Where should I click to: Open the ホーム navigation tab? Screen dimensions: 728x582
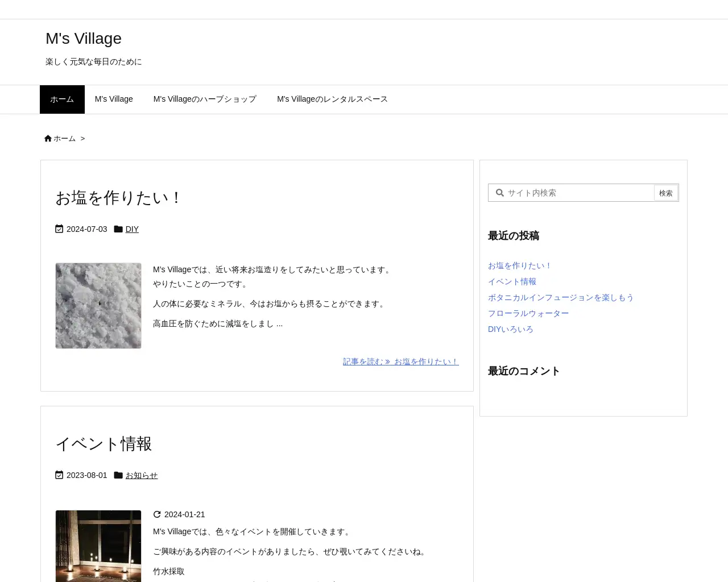(x=62, y=99)
